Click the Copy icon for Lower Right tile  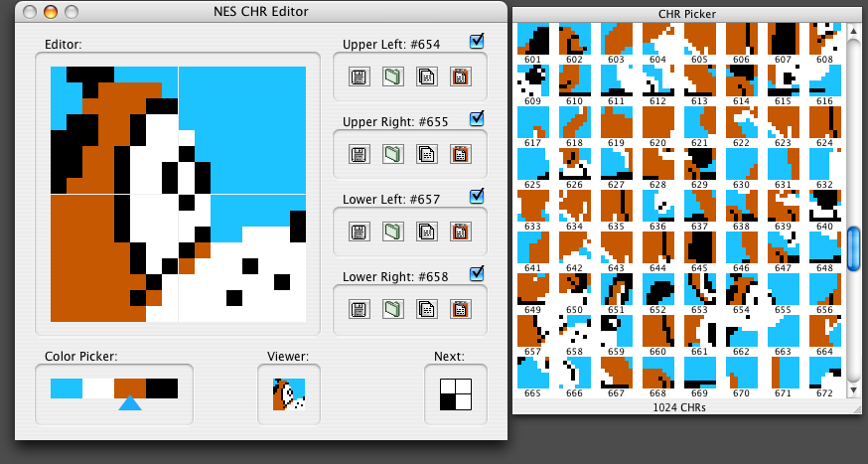[x=426, y=310]
